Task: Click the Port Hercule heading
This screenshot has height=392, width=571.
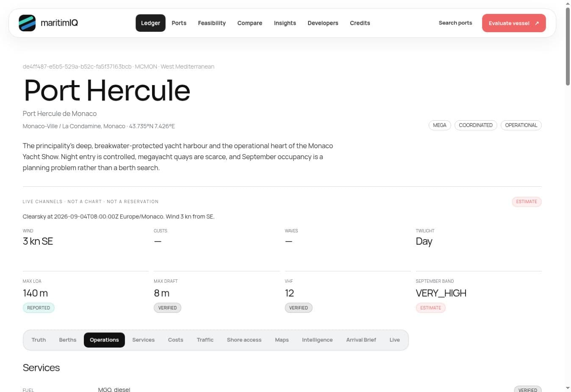Action: [107, 90]
